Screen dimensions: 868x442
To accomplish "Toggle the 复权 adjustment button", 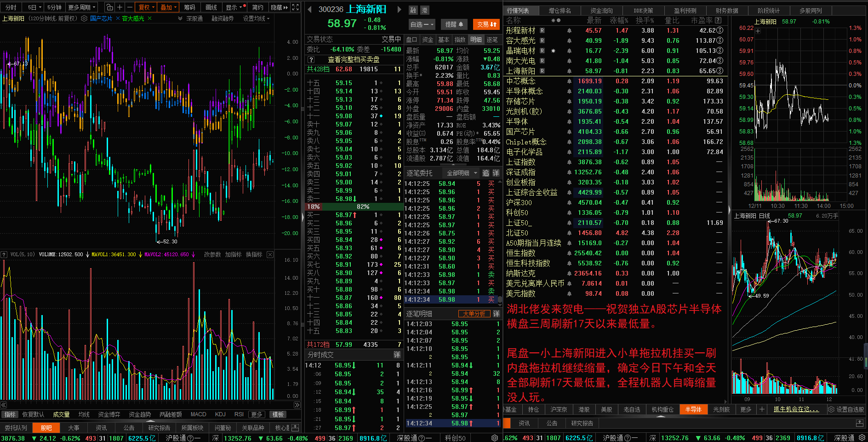I will (146, 7).
